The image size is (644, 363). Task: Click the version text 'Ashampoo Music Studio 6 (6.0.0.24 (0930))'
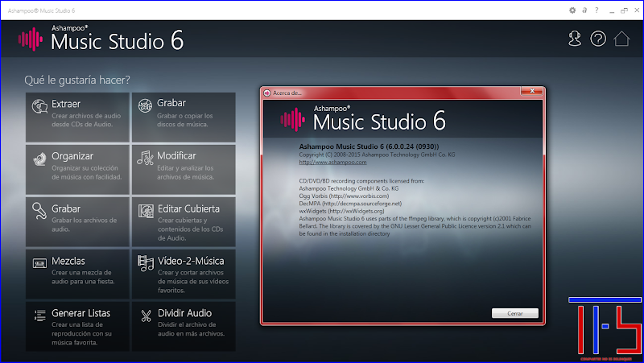[369, 146]
